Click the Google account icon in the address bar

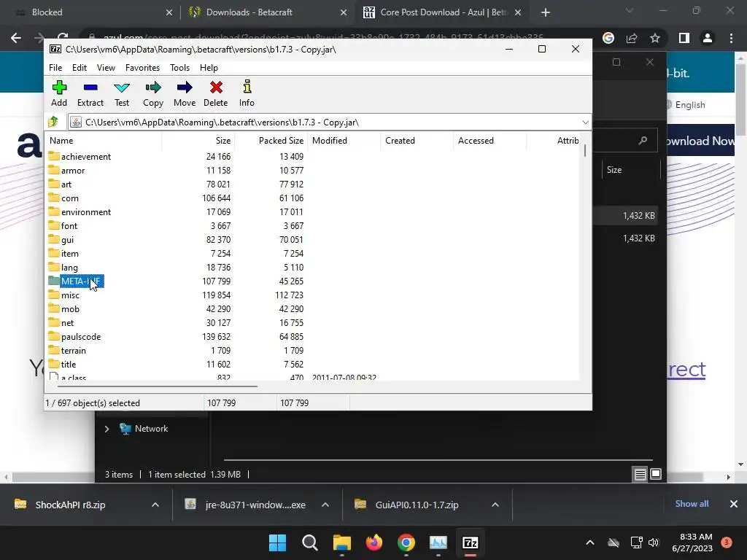tap(608, 38)
